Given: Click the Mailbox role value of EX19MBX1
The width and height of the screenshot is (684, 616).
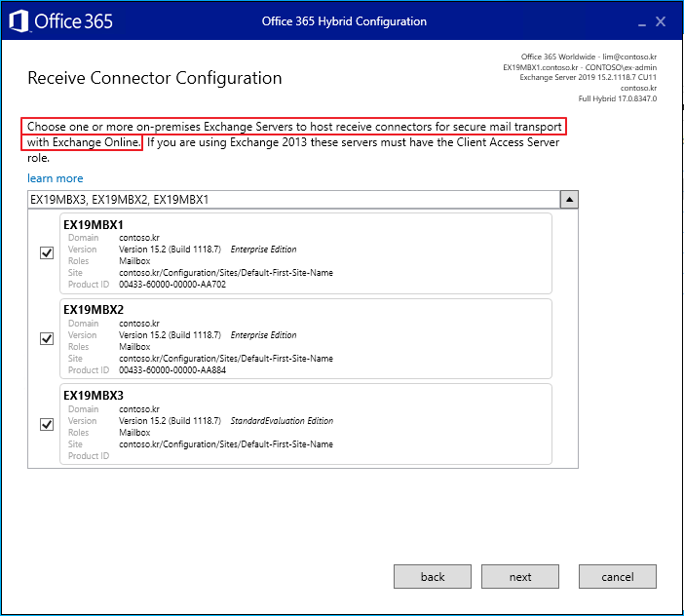Looking at the screenshot, I should (134, 261).
